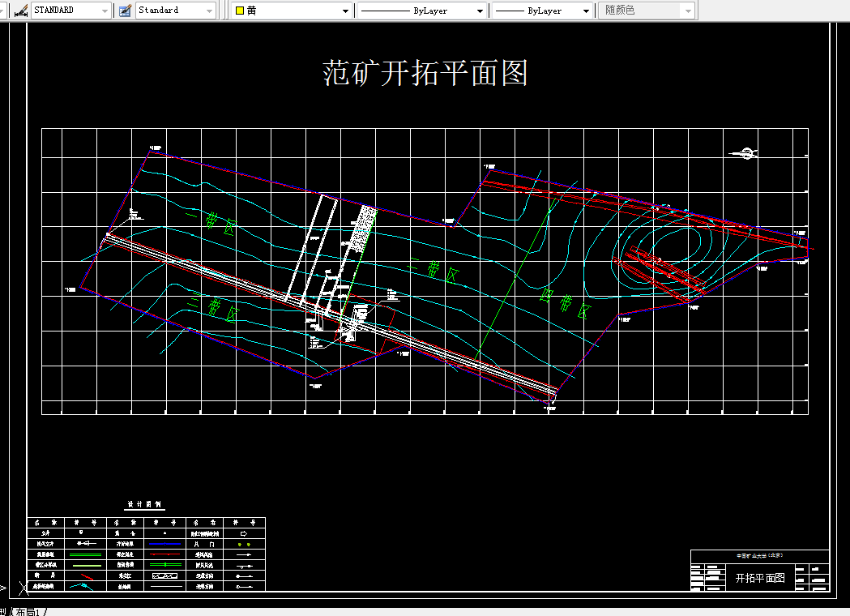This screenshot has height=616, width=850.
Task: Open the Standard dimension style dropdown
Action: coord(209,10)
